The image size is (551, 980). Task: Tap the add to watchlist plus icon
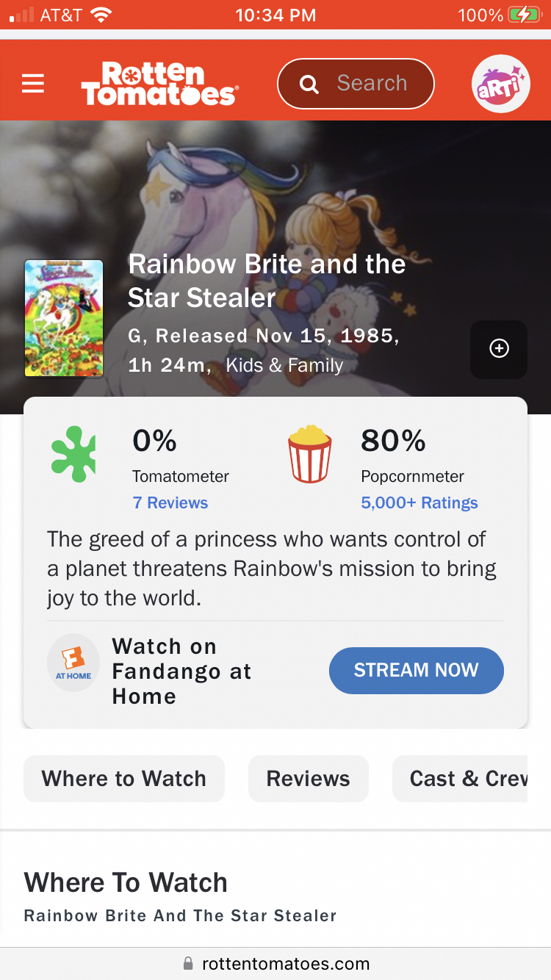point(499,349)
